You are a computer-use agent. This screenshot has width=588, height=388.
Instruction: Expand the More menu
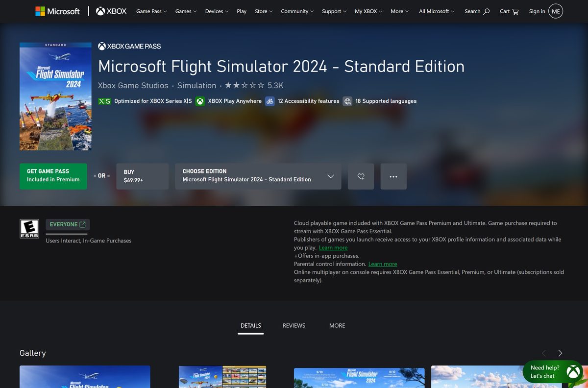click(399, 11)
